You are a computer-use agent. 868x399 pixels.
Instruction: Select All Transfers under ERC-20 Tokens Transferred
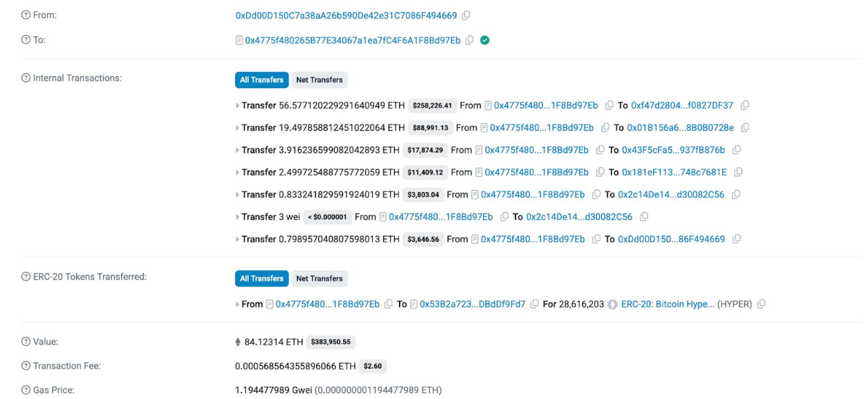point(261,279)
